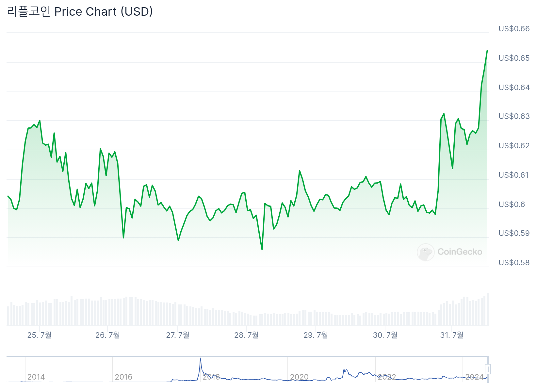Click the US$0.66 price axis label
This screenshot has width=537, height=392.
pyautogui.click(x=514, y=29)
